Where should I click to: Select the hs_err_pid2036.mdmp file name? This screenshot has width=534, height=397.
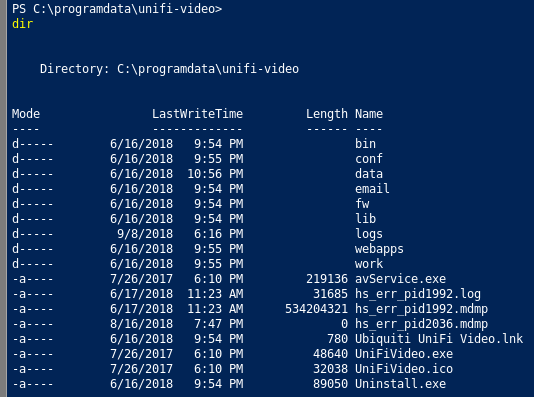pos(421,324)
